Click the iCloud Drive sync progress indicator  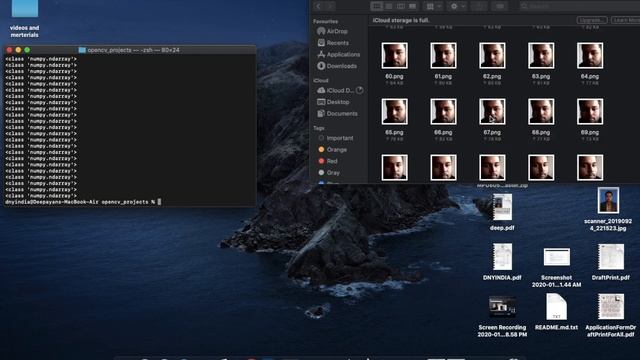point(360,90)
